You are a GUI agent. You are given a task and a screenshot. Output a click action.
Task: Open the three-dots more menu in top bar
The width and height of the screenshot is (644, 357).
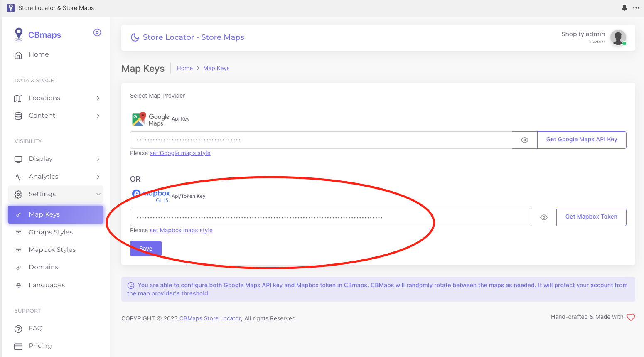636,8
